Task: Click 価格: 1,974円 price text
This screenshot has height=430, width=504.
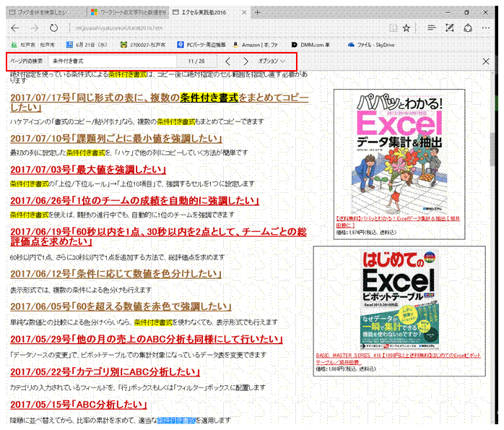Action: pos(366,232)
